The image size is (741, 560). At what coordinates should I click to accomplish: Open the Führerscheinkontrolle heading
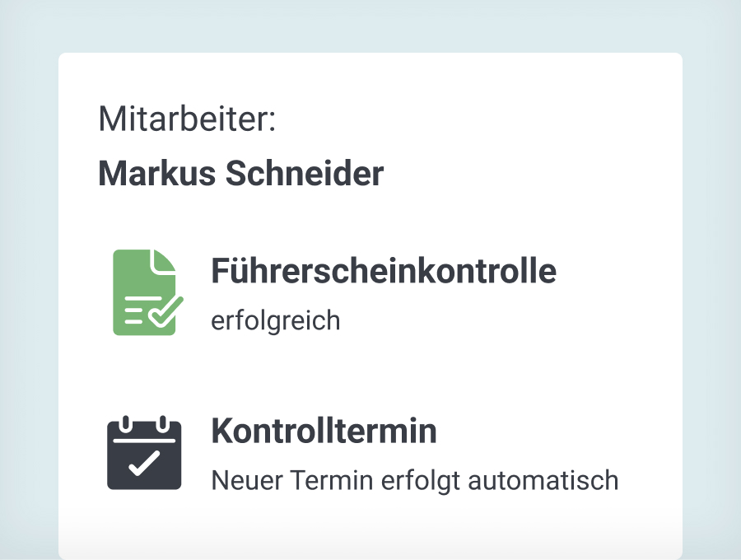[x=384, y=271]
